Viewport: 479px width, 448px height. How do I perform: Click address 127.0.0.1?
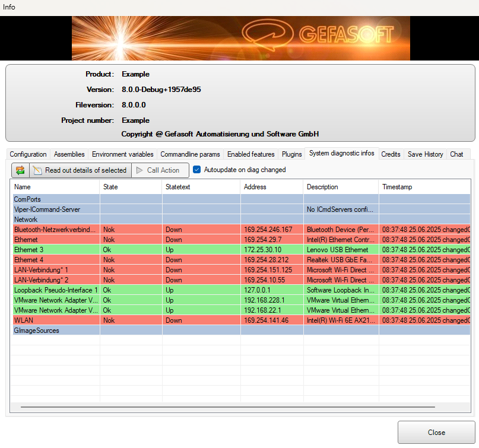pos(257,290)
